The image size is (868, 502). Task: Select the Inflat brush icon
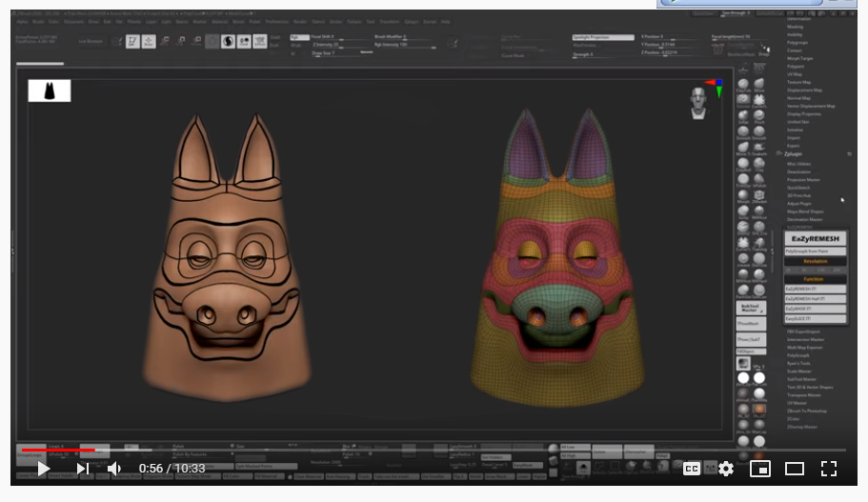(743, 117)
